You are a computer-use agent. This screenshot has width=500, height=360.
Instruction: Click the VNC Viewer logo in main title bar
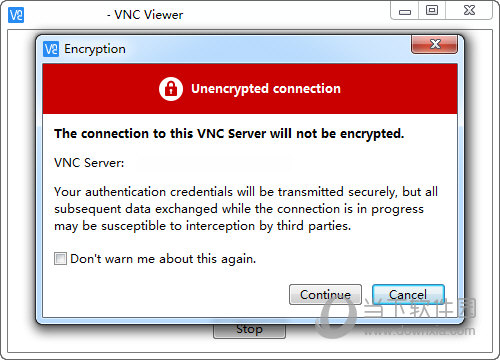(x=16, y=15)
